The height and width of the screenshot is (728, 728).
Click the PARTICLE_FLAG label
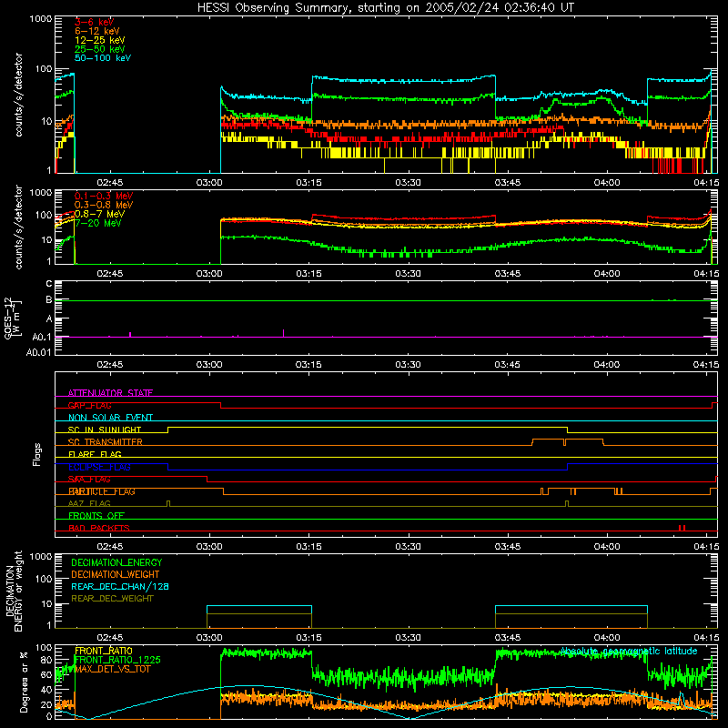coord(102,491)
